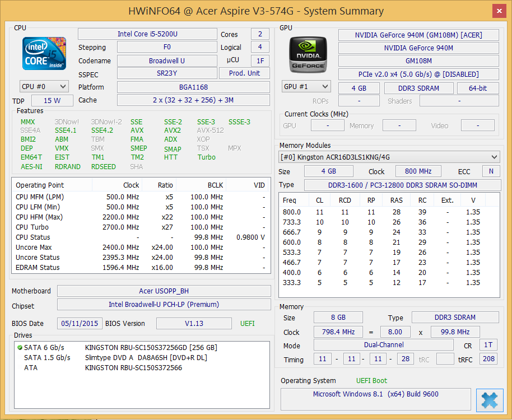The height and width of the screenshot is (420, 512).
Task: Expand the Kingston memory module dropdown
Action: (389, 157)
